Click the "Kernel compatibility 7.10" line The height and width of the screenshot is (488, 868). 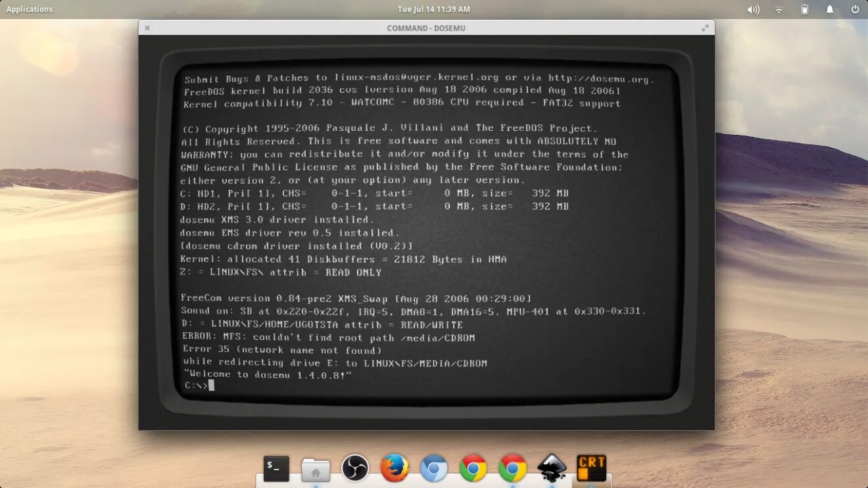pyautogui.click(x=402, y=103)
